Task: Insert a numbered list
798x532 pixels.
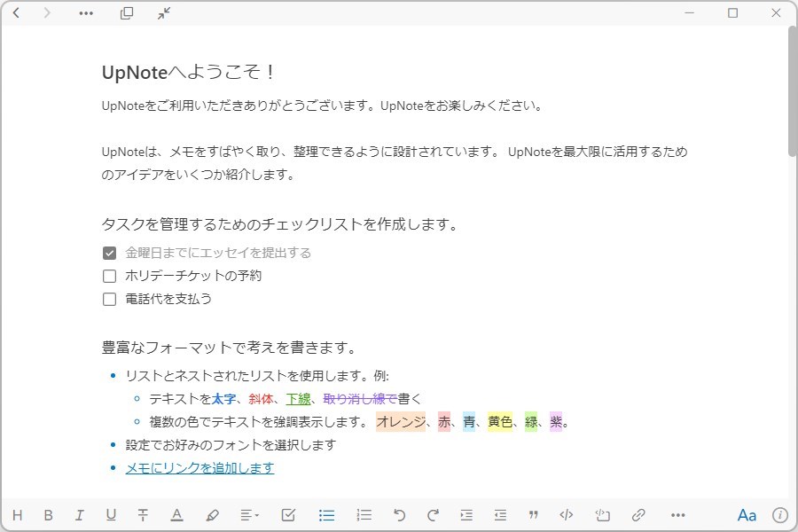Action: tap(364, 515)
